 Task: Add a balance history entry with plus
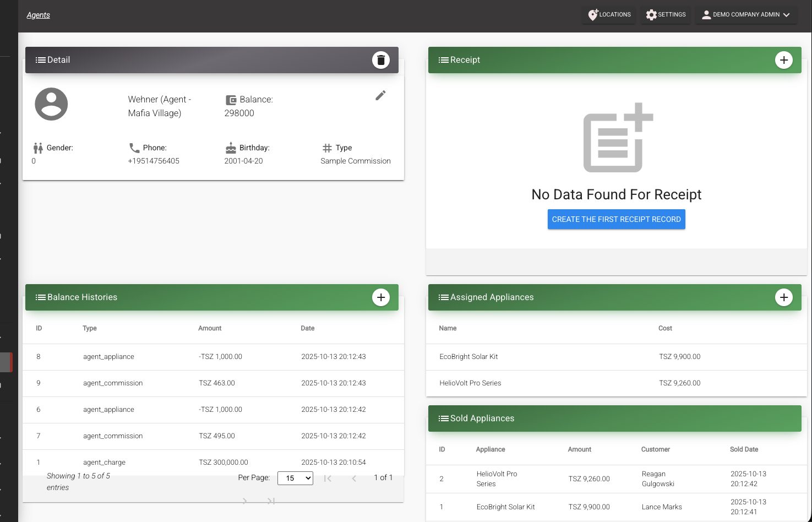(x=380, y=297)
